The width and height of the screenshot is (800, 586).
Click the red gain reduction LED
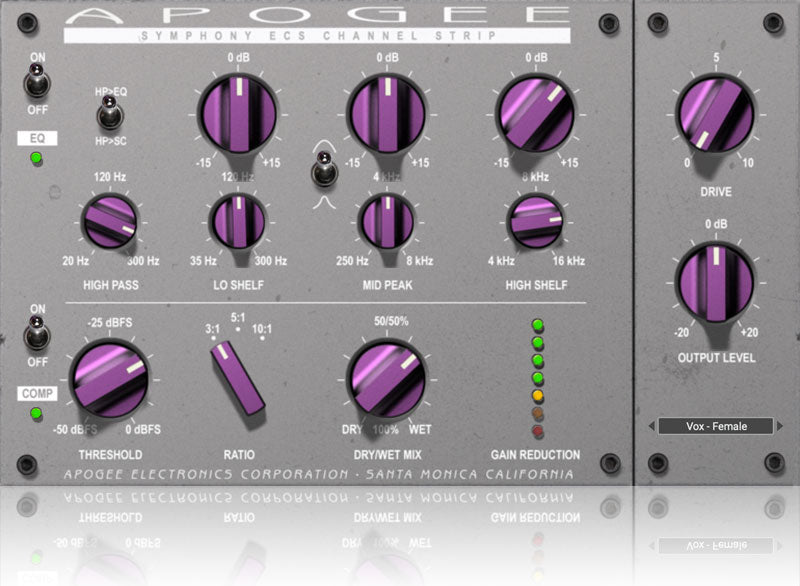(538, 431)
